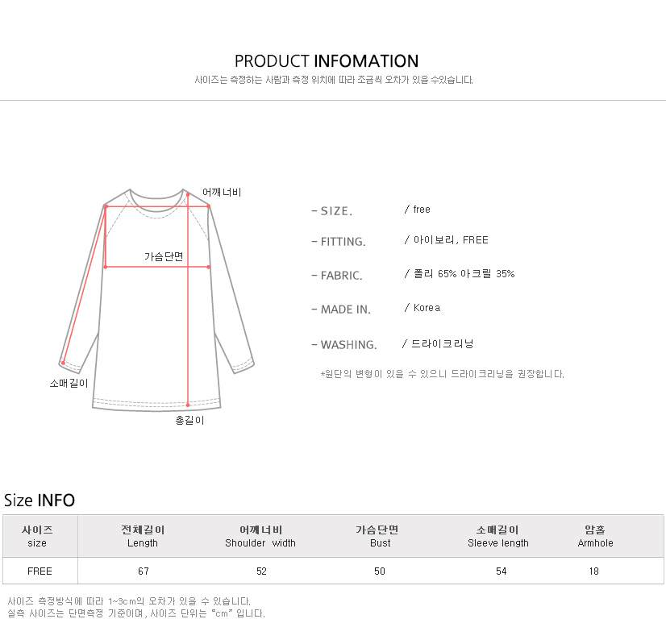Image resolution: width=666 pixels, height=644 pixels.
Task: Select the WASHING. 드라이크리닝 row
Action: tap(393, 344)
